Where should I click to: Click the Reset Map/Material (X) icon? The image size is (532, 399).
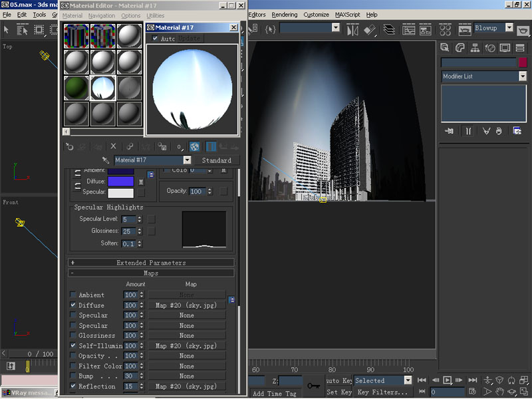click(x=113, y=146)
